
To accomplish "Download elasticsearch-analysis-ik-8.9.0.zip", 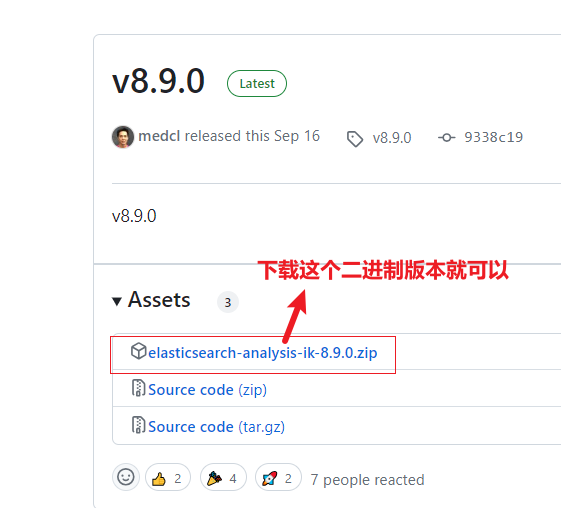I will [263, 353].
